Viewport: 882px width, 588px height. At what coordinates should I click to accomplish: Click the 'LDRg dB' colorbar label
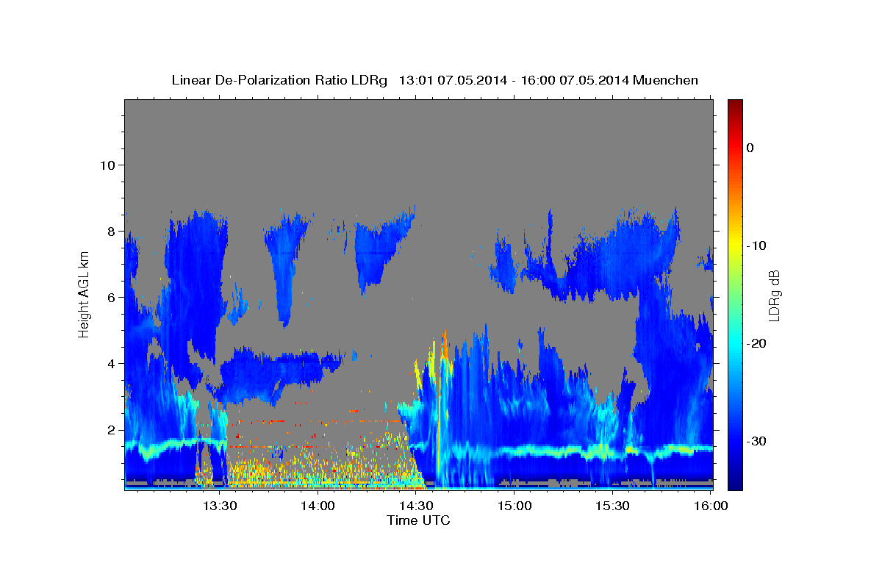(x=773, y=295)
